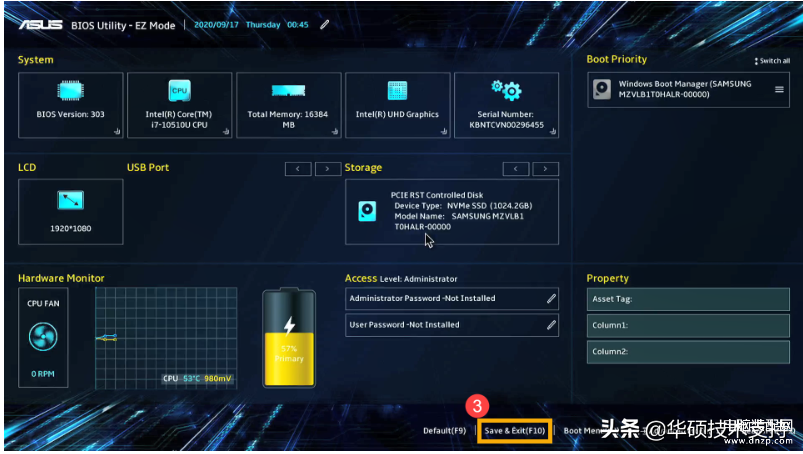The width and height of the screenshot is (803, 454).
Task: Open the Serial Number gear tile
Action: [506, 105]
